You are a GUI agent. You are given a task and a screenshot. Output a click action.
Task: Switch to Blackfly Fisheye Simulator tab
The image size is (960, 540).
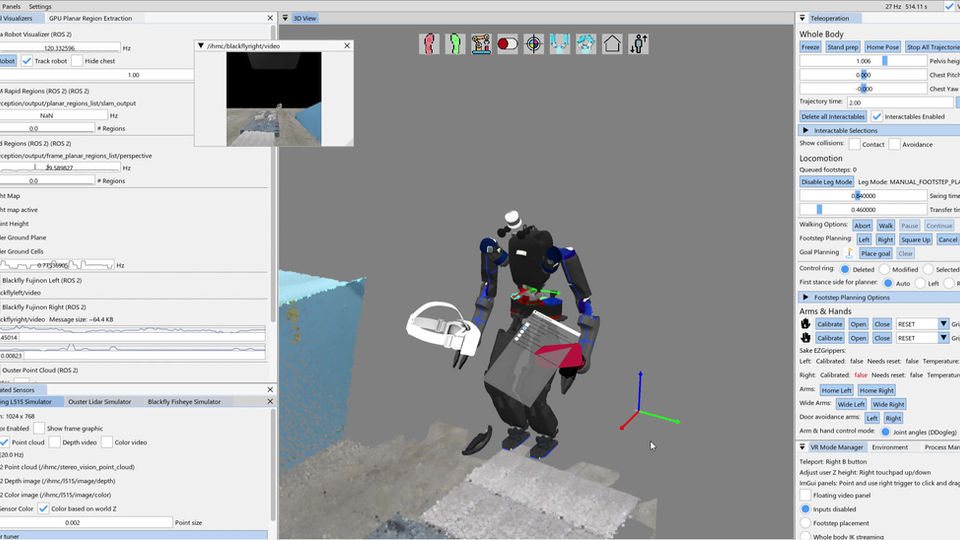pos(184,402)
